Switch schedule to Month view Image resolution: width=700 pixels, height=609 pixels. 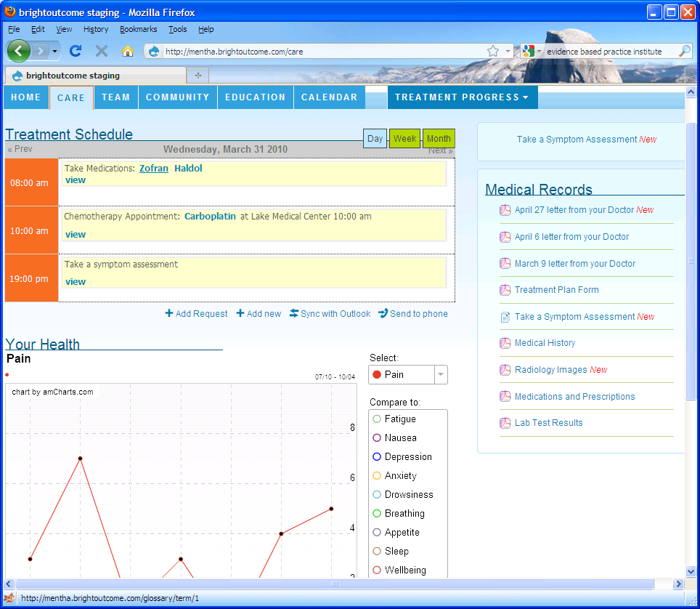(439, 139)
